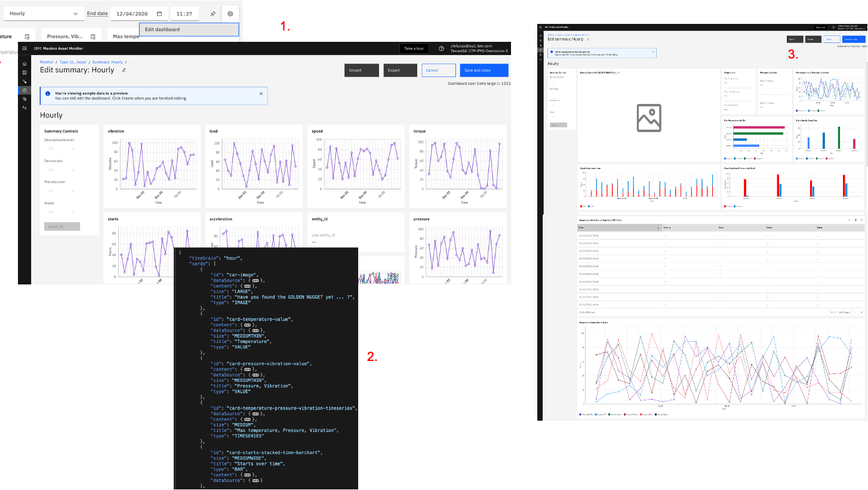Open the Manufacturer dropdown in Summary Controls

click(60, 191)
